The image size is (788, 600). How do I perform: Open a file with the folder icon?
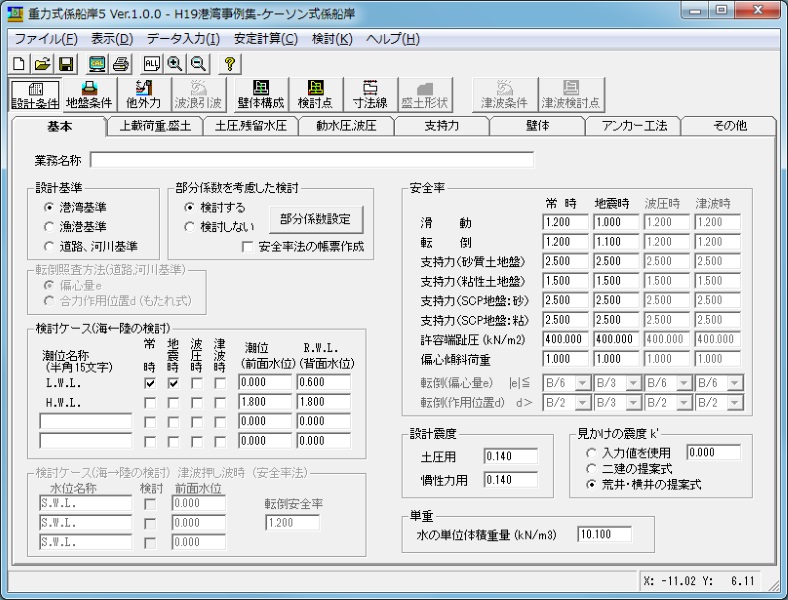(x=42, y=64)
